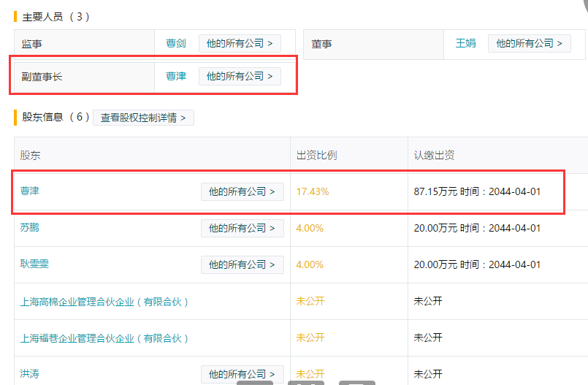Click 曹津 name in 副董事长 row
The image size is (588, 385).
tap(176, 76)
